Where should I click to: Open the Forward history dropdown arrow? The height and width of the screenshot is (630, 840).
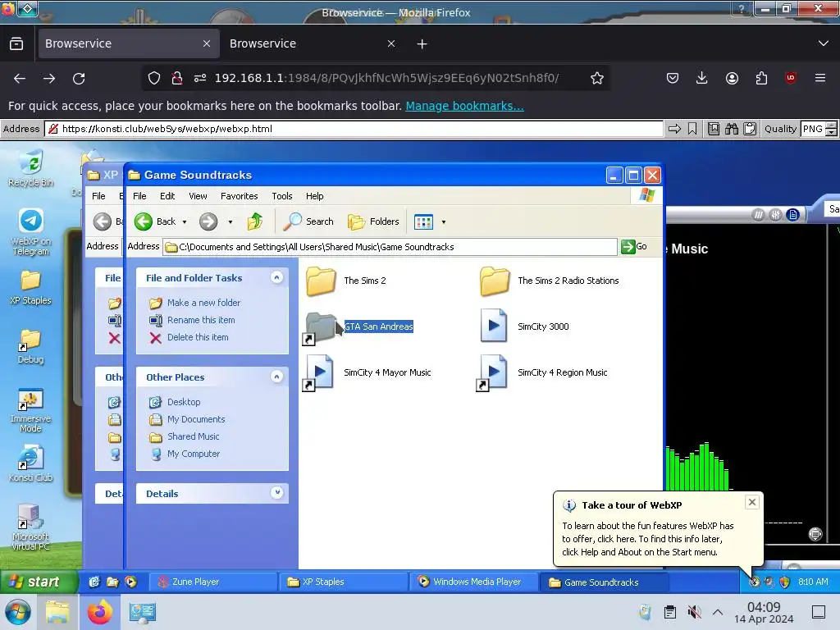(231, 221)
